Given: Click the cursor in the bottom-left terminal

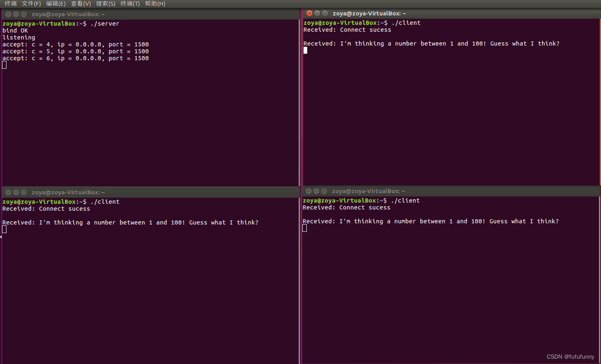Looking at the screenshot, I should pos(4,229).
